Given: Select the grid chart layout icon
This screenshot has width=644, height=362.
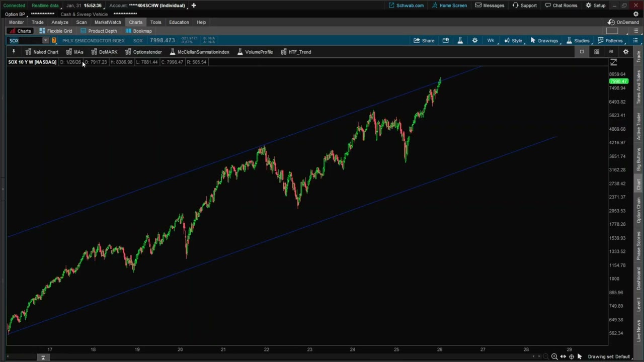Looking at the screenshot, I should (597, 52).
